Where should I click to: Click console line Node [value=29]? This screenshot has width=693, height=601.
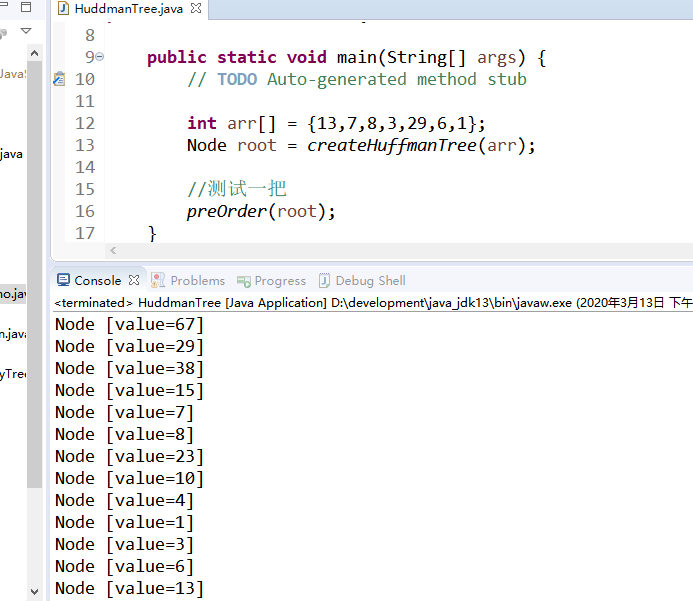129,346
